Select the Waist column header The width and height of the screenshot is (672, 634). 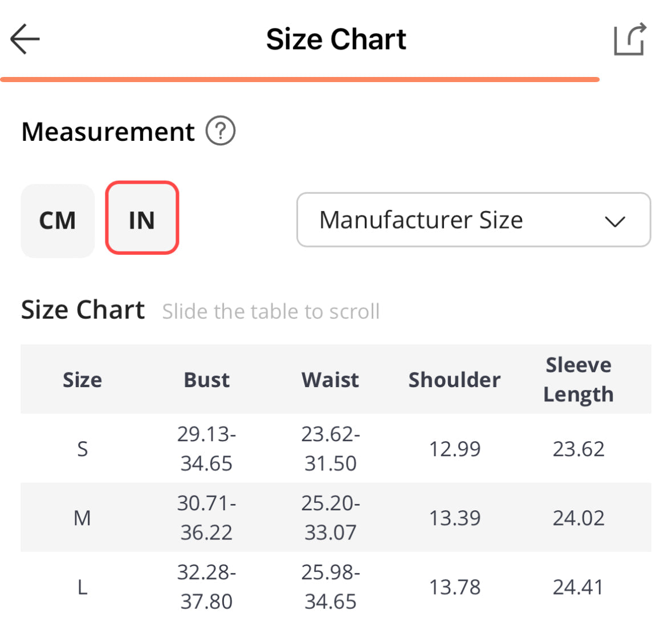pyautogui.click(x=330, y=380)
